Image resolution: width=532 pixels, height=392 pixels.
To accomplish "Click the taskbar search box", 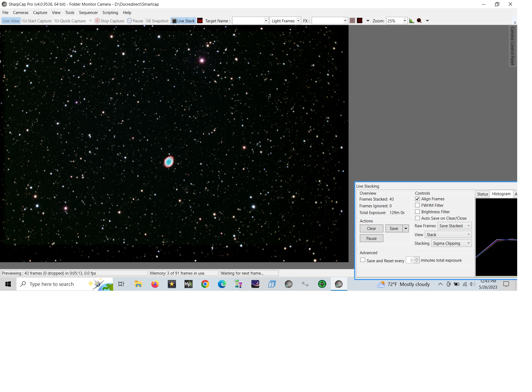I will pyautogui.click(x=65, y=284).
